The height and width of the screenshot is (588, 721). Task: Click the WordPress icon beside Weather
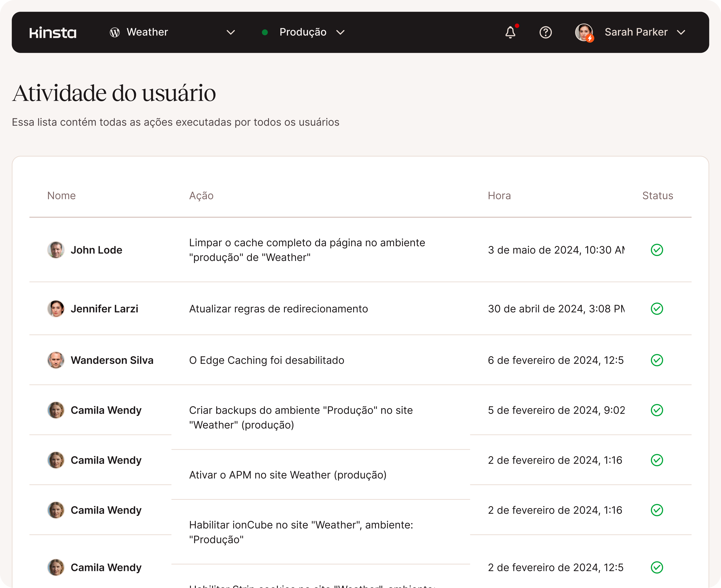114,33
